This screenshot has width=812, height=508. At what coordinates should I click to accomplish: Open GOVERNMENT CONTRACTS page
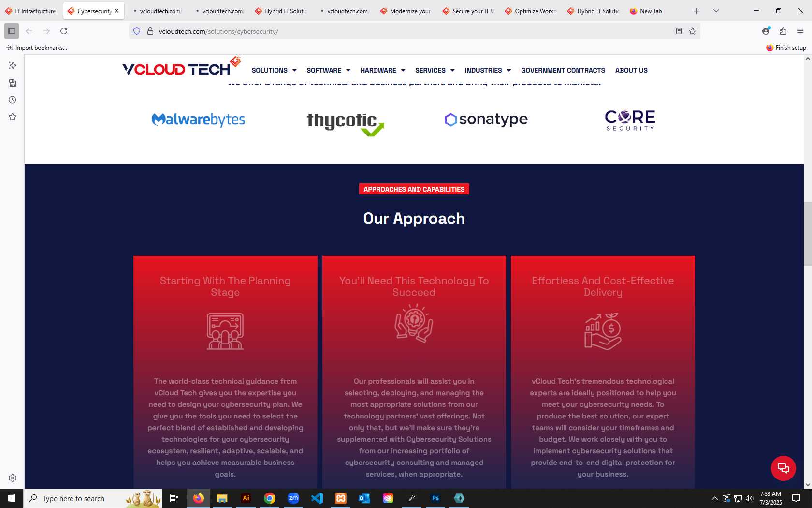(x=563, y=70)
